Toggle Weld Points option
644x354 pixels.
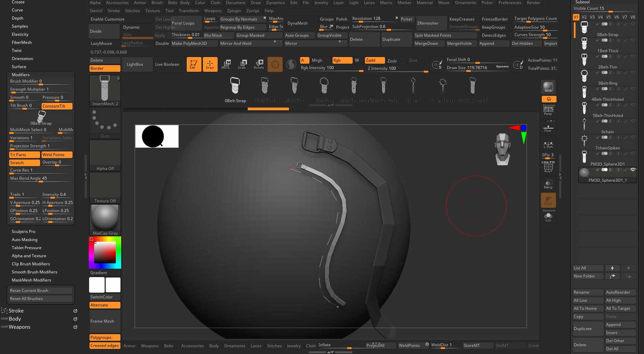point(57,155)
